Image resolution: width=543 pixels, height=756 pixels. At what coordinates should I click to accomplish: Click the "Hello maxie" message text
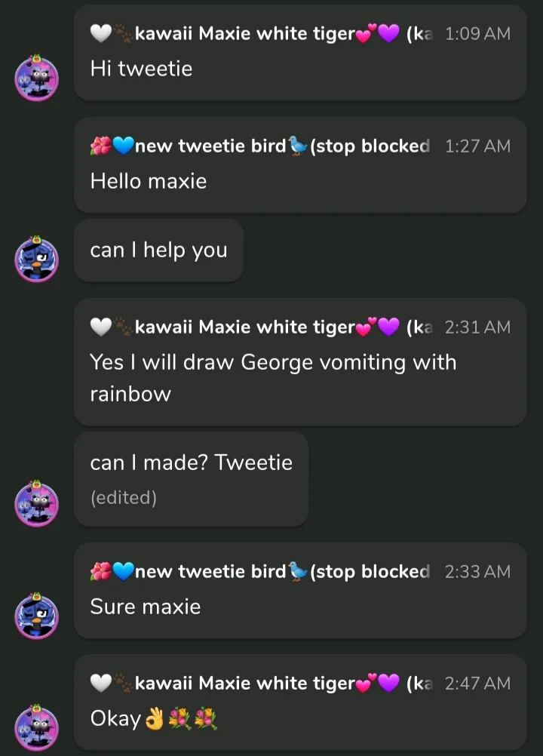(x=149, y=181)
